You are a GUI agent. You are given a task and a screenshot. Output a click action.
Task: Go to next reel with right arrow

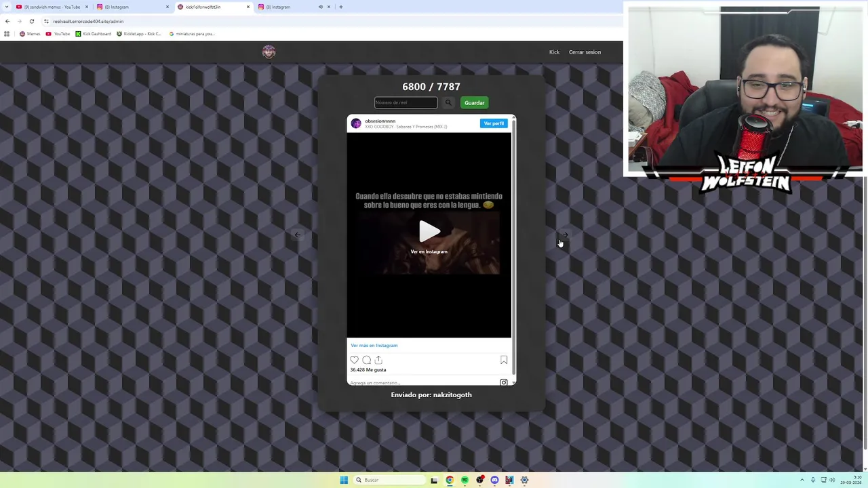[x=564, y=235]
